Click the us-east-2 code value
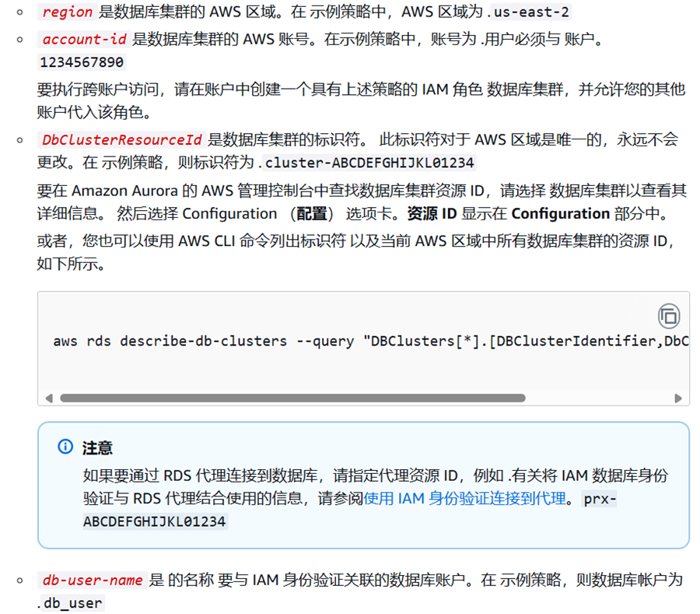Viewport: 700px width, 614px height. [531, 12]
